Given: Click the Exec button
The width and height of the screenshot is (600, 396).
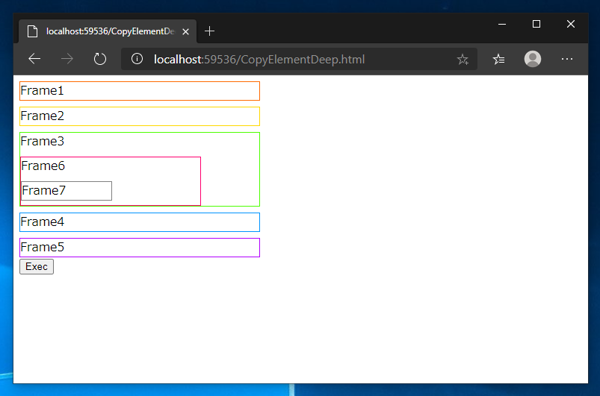Looking at the screenshot, I should (x=36, y=267).
